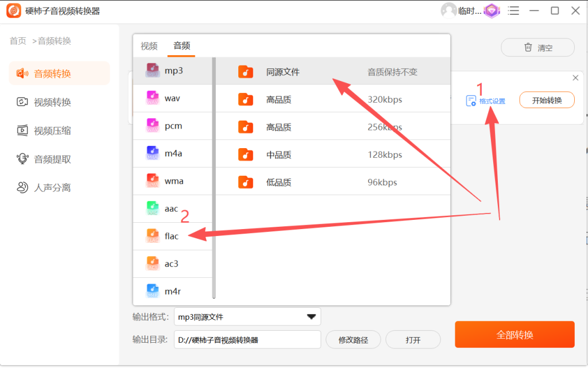The width and height of the screenshot is (588, 368).
Task: Open the hamburger menu in title bar
Action: point(513,11)
